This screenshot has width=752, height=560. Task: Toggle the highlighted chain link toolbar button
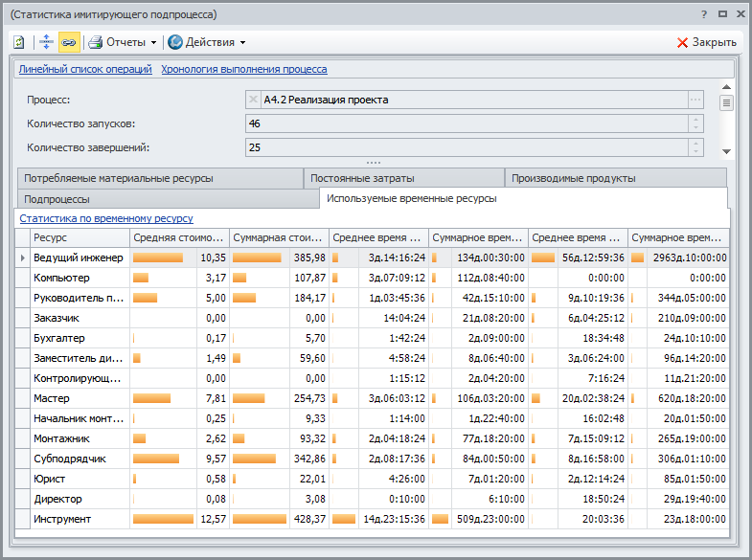pyautogui.click(x=69, y=42)
